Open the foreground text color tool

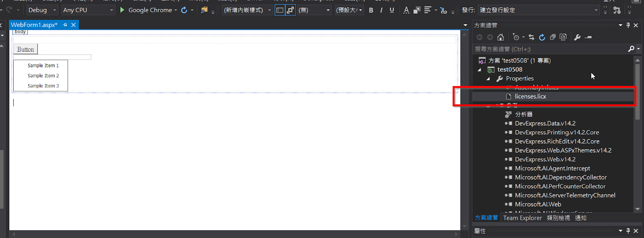click(407, 10)
